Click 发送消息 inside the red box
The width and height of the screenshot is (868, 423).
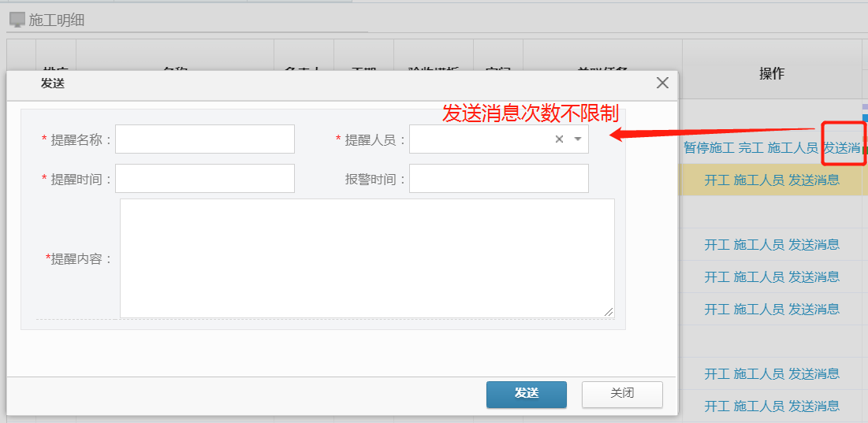(x=842, y=147)
